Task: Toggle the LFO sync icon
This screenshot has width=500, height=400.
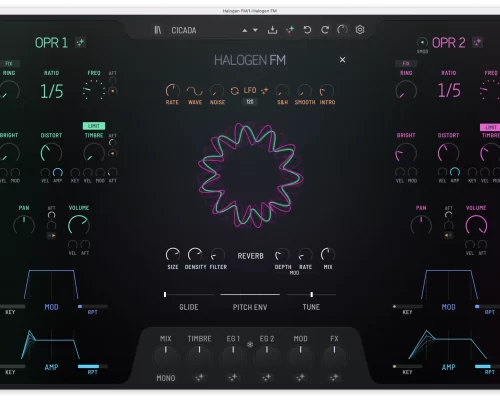Action: [235, 91]
